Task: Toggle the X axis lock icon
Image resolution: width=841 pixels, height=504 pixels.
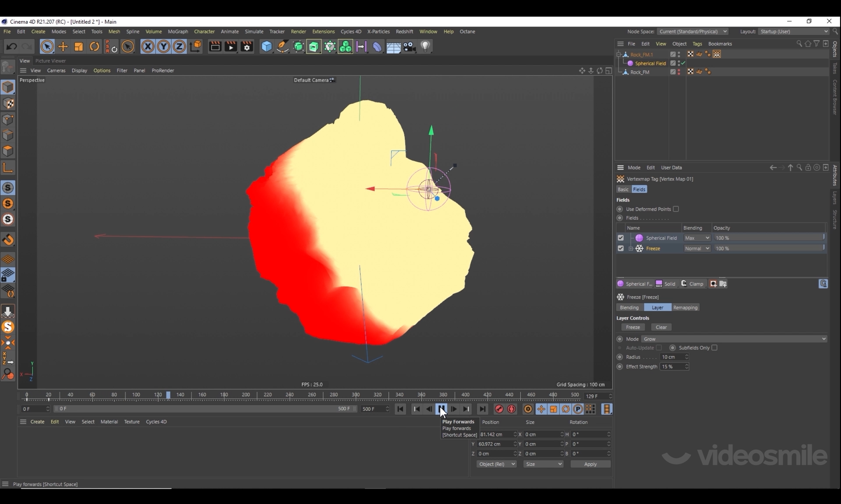Action: click(x=148, y=46)
